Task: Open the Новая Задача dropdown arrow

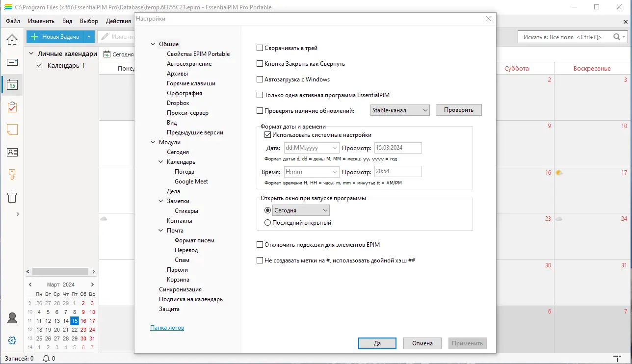Action: pyautogui.click(x=89, y=37)
